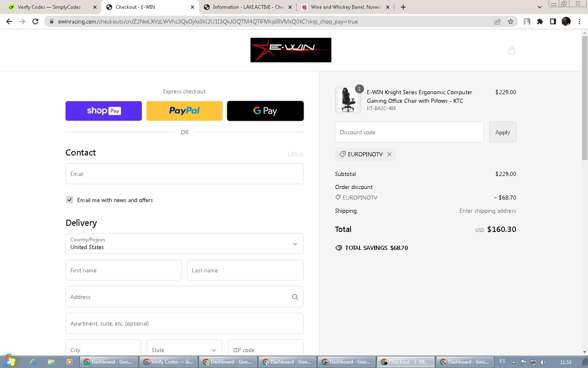Open the tab search chevron
Image resolution: width=588 pixels, height=368 pixels.
click(x=539, y=7)
